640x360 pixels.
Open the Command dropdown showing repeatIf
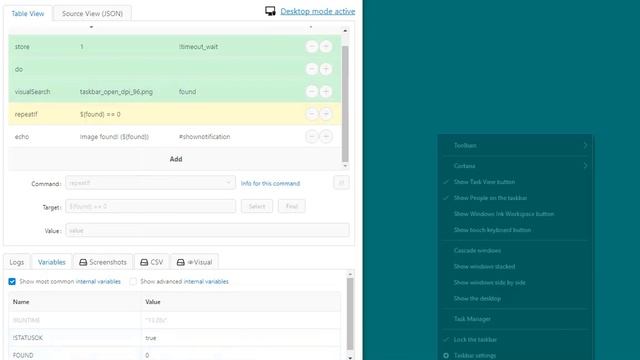pos(150,182)
